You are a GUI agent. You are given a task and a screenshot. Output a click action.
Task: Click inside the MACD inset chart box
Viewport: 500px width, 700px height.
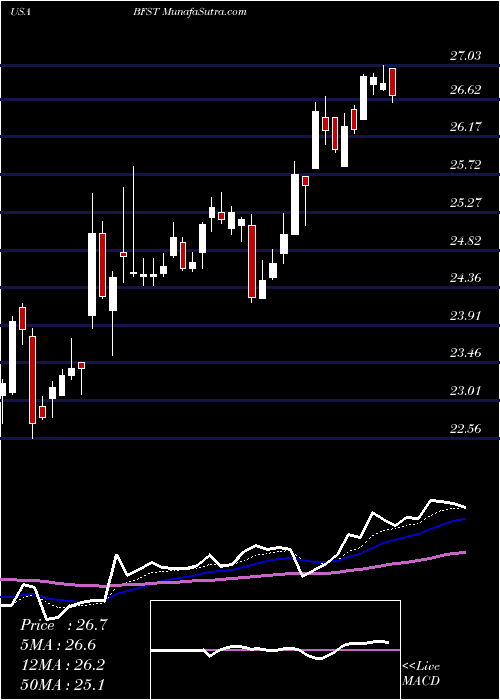(275, 650)
